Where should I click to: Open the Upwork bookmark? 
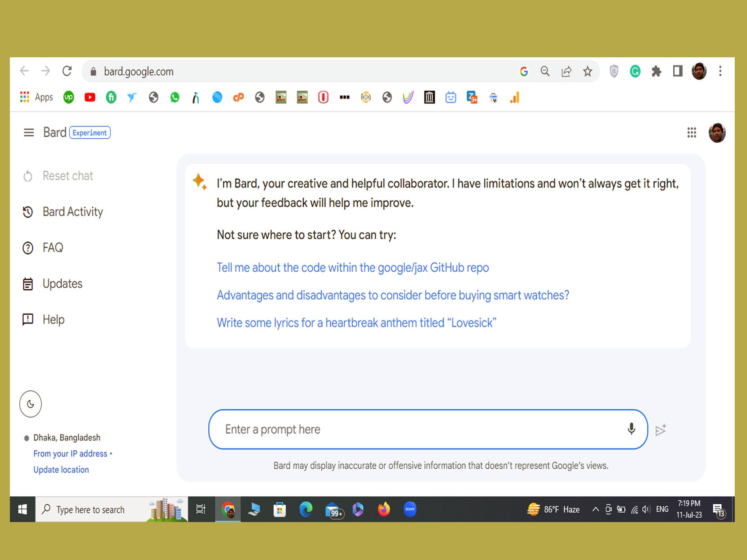tap(69, 97)
